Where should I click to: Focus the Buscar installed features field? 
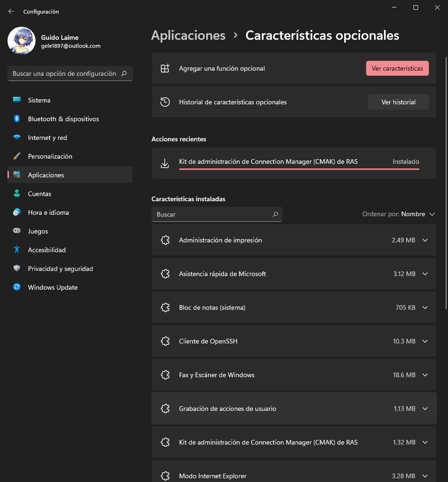click(217, 214)
